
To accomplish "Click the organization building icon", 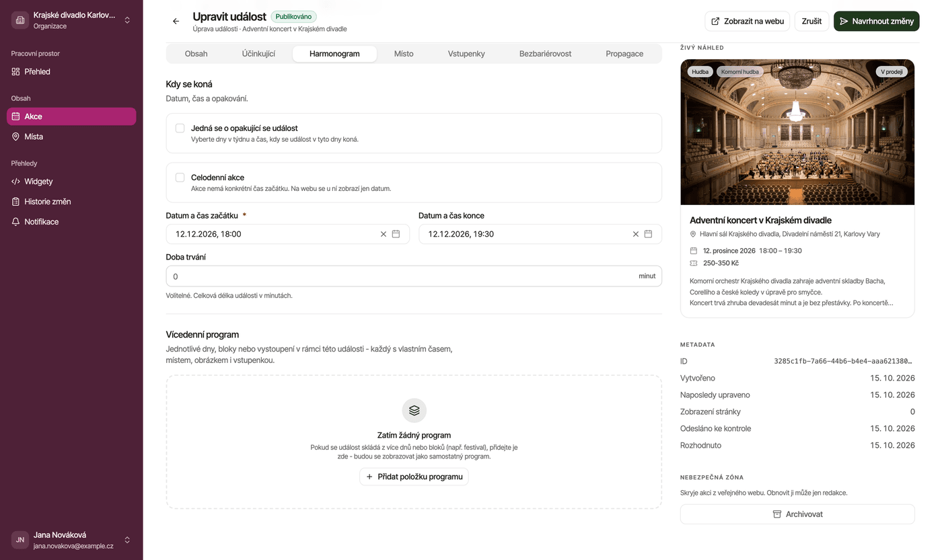I will [x=20, y=20].
